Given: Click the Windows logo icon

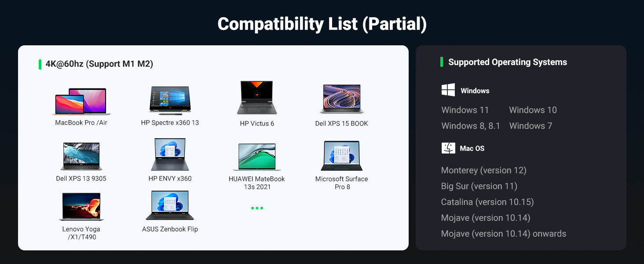Looking at the screenshot, I should 448,90.
